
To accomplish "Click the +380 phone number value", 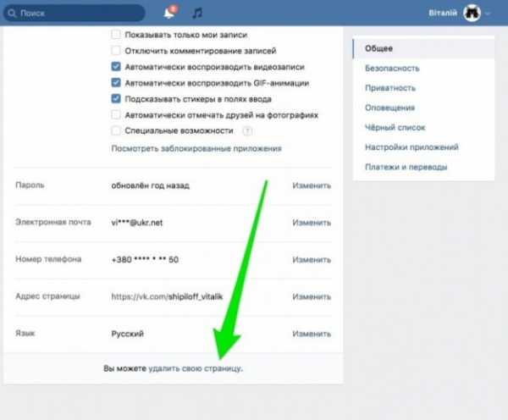I will click(145, 260).
